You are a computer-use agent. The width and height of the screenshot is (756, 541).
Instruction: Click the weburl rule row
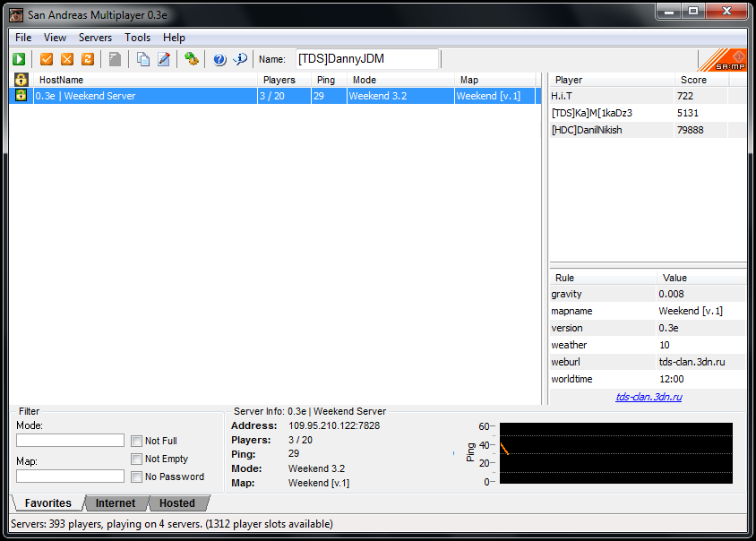(x=648, y=362)
